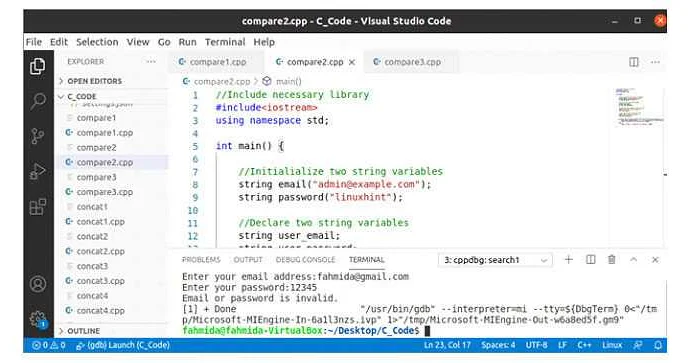
Task: Close the compare2.cpp tab
Action: pos(352,62)
